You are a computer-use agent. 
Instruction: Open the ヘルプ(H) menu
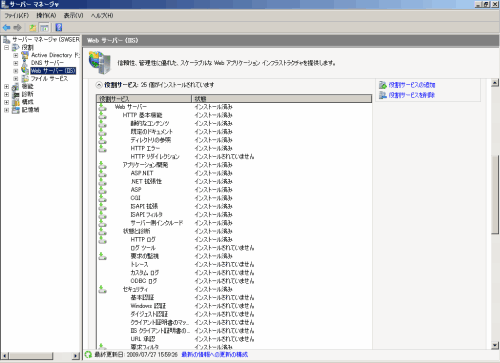coord(102,16)
